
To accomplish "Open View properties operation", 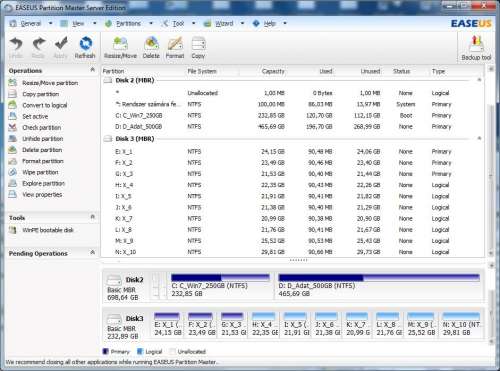I will click(x=42, y=195).
